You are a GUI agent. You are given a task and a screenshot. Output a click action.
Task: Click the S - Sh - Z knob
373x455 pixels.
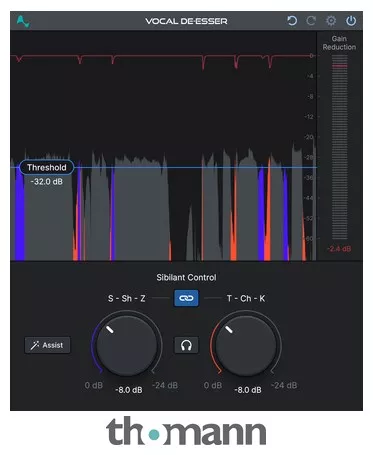click(127, 345)
